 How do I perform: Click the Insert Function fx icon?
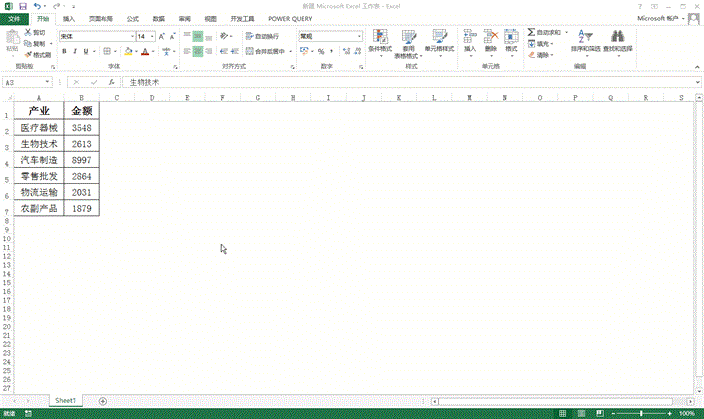point(112,82)
